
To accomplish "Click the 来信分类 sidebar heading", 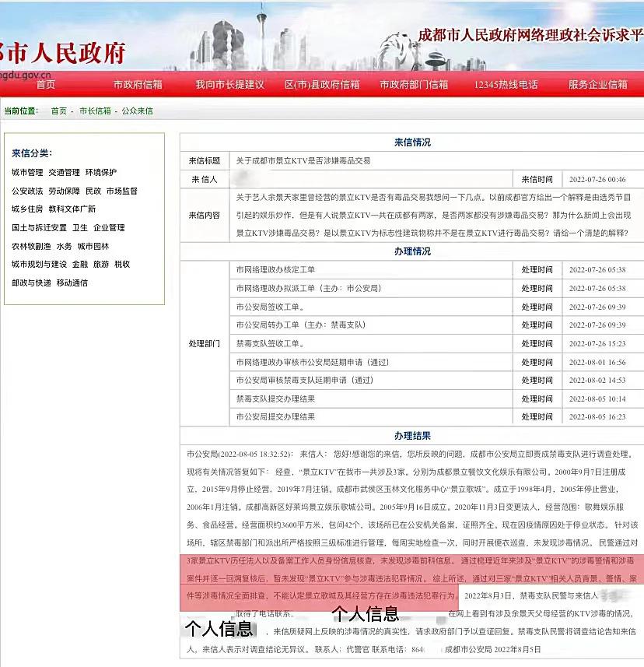I will click(x=32, y=153).
